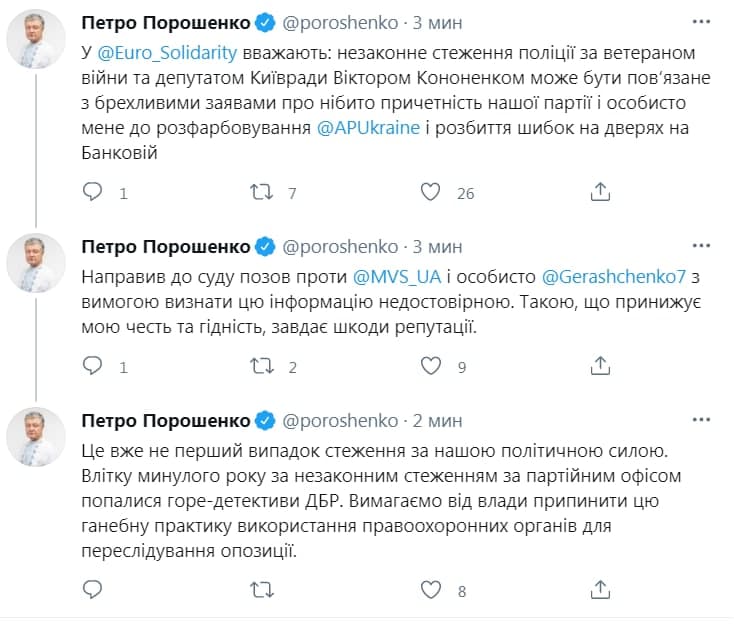Like the first tweet with 26 likes
734x630 pixels.
click(430, 193)
